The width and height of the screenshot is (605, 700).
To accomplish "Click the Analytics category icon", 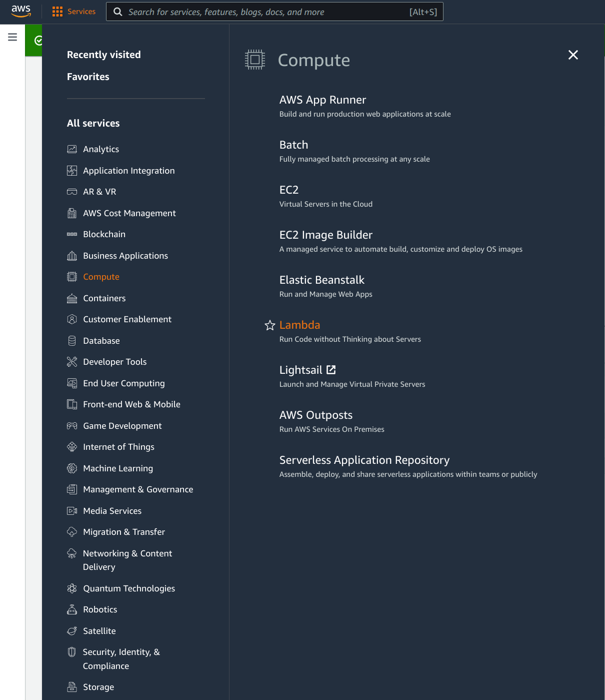I will 72,149.
